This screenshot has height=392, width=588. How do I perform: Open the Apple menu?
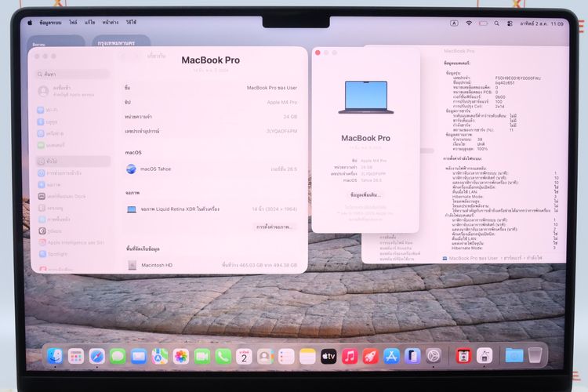30,23
